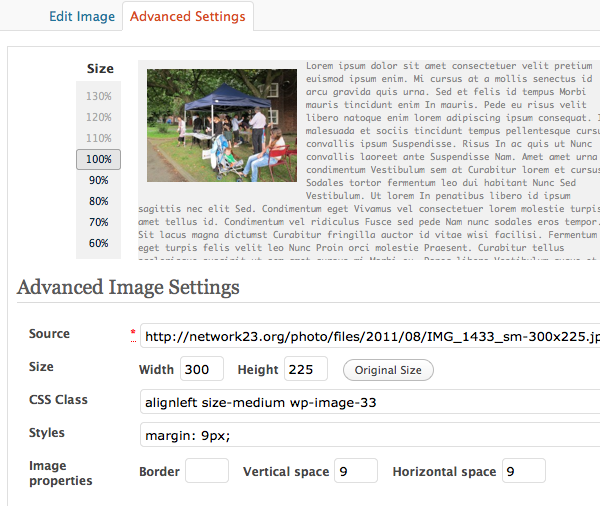The height and width of the screenshot is (506, 600).
Task: Select the Horizontal space input
Action: [523, 471]
